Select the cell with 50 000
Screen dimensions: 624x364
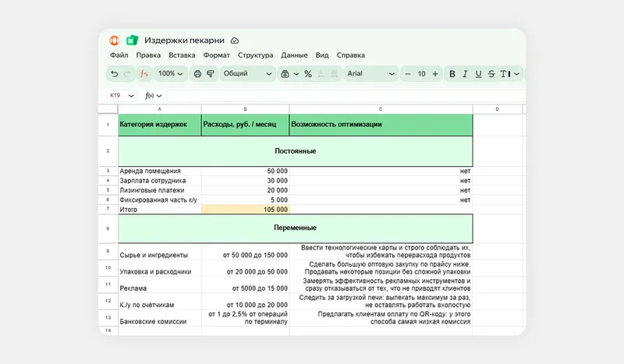click(245, 171)
